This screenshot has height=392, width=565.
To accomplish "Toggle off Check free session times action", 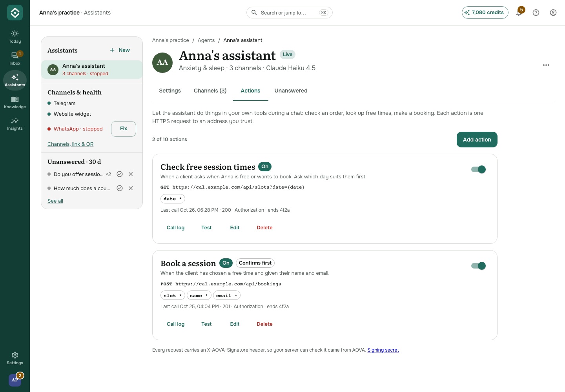I will [x=479, y=169].
